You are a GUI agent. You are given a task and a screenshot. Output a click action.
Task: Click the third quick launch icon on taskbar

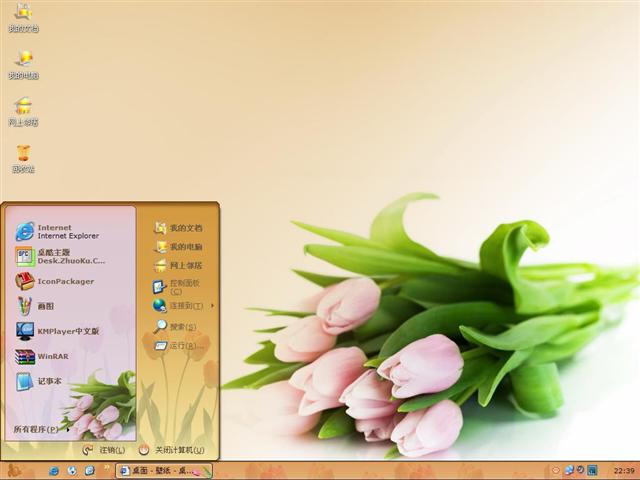[x=90, y=471]
